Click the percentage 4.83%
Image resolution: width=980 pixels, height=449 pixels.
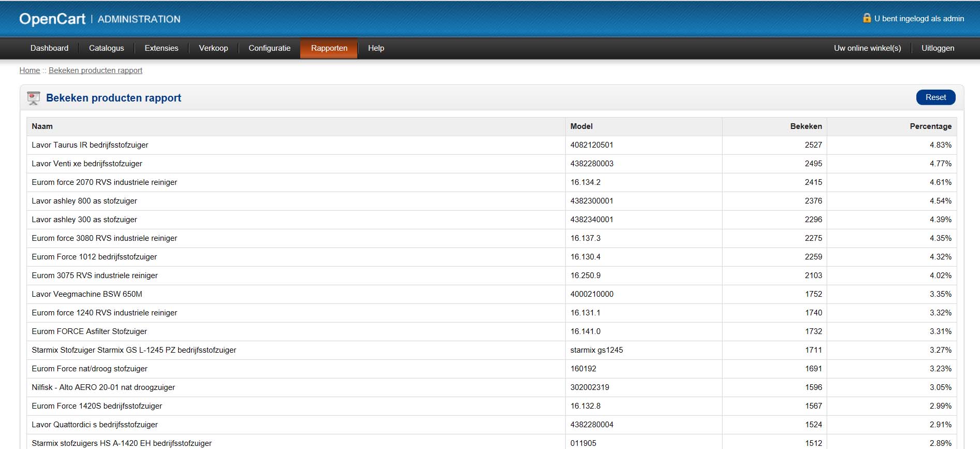tap(940, 145)
